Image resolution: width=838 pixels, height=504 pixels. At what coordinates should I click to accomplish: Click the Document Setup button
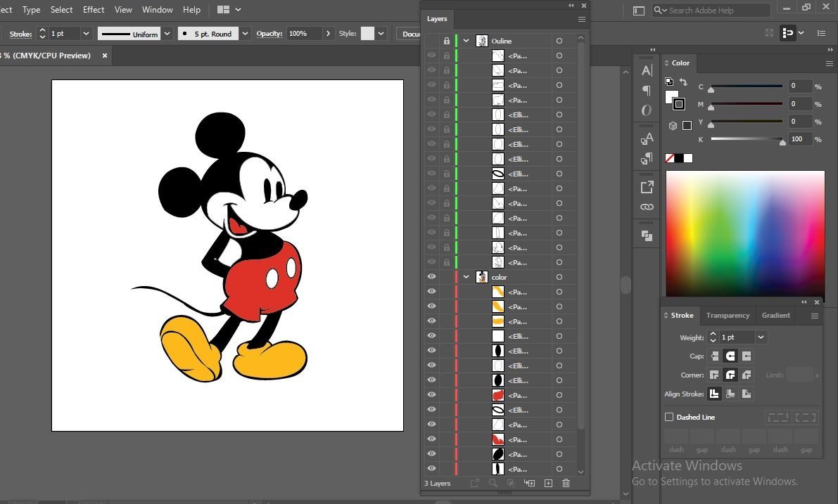pos(410,34)
